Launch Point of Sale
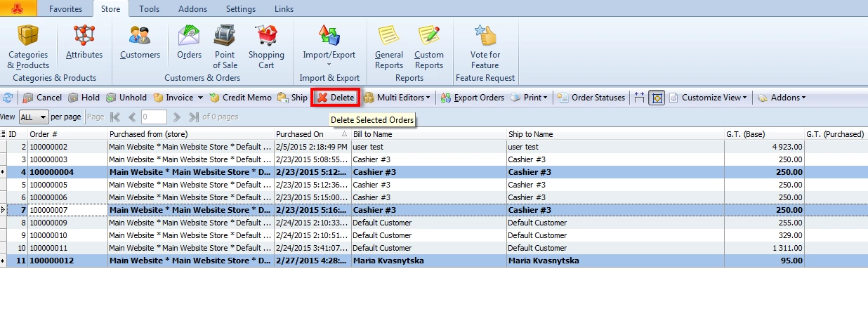 225,46
